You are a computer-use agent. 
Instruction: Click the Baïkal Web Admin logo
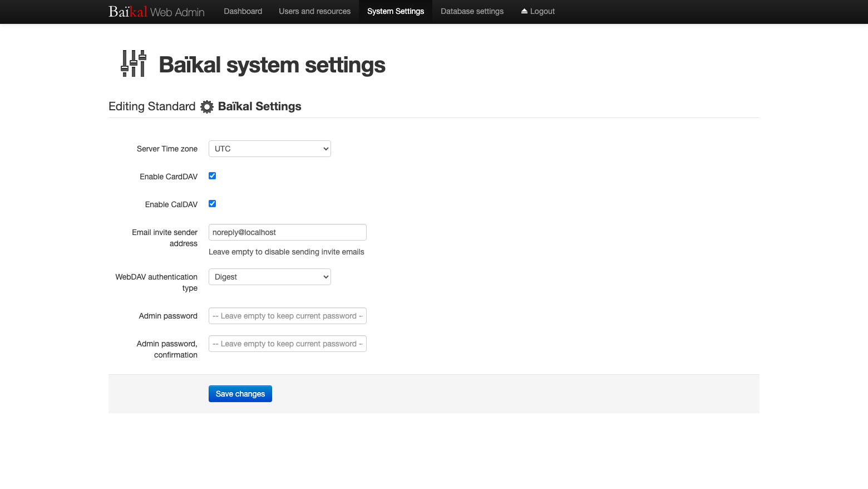tap(156, 12)
